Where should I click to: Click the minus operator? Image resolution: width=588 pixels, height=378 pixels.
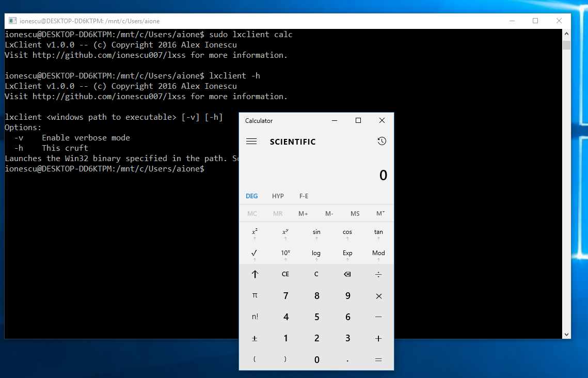(x=378, y=317)
